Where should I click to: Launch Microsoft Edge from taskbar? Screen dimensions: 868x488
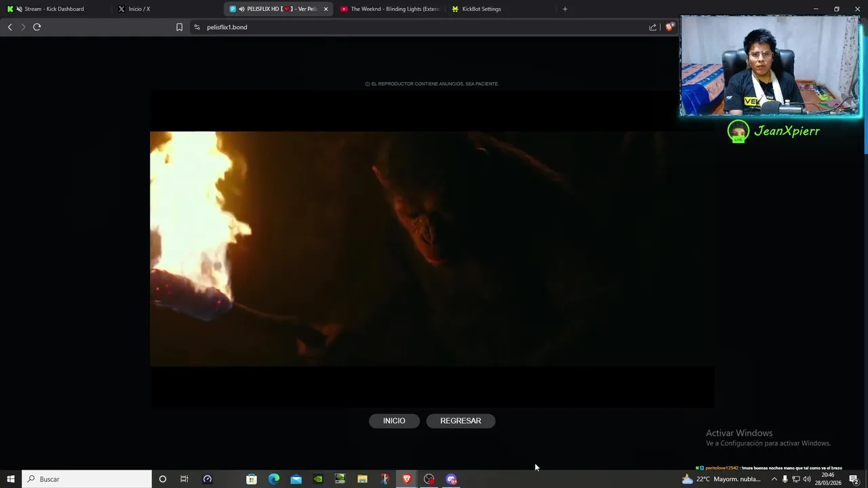pyautogui.click(x=274, y=479)
